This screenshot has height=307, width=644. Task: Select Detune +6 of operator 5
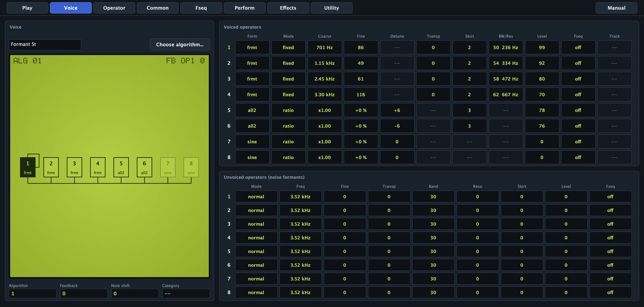[397, 110]
